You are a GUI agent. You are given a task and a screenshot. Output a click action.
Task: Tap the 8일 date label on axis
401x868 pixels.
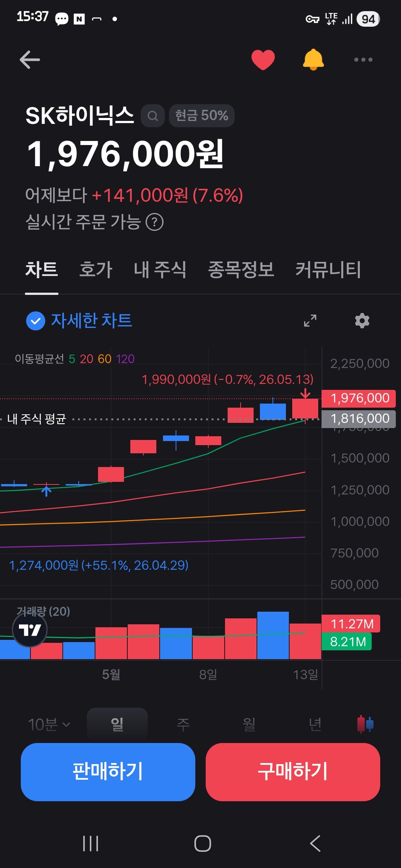click(208, 674)
